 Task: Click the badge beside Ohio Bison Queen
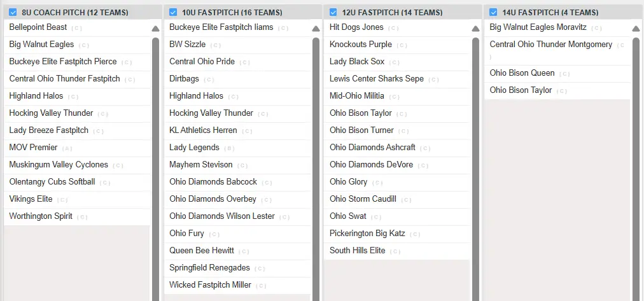[564, 74]
